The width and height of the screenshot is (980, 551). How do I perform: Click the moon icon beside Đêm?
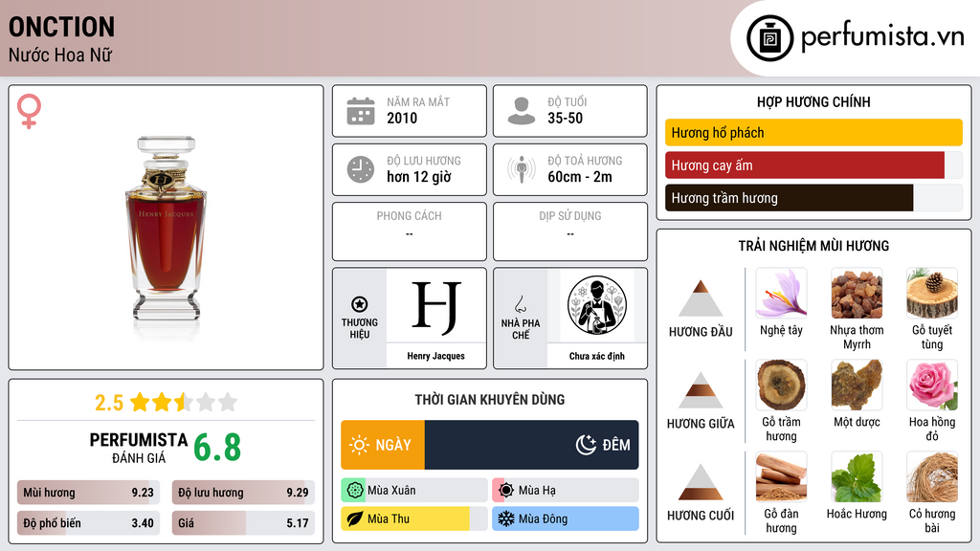coord(586,445)
